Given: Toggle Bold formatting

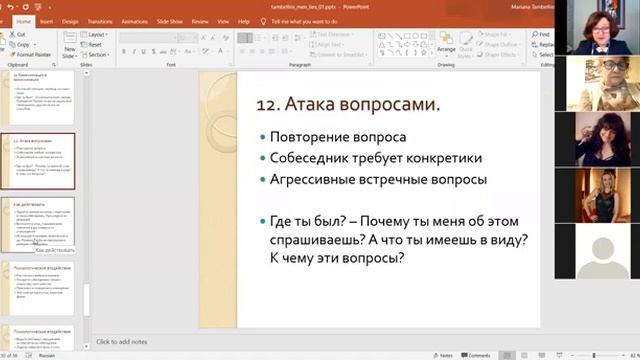Looking at the screenshot, I should (x=124, y=51).
